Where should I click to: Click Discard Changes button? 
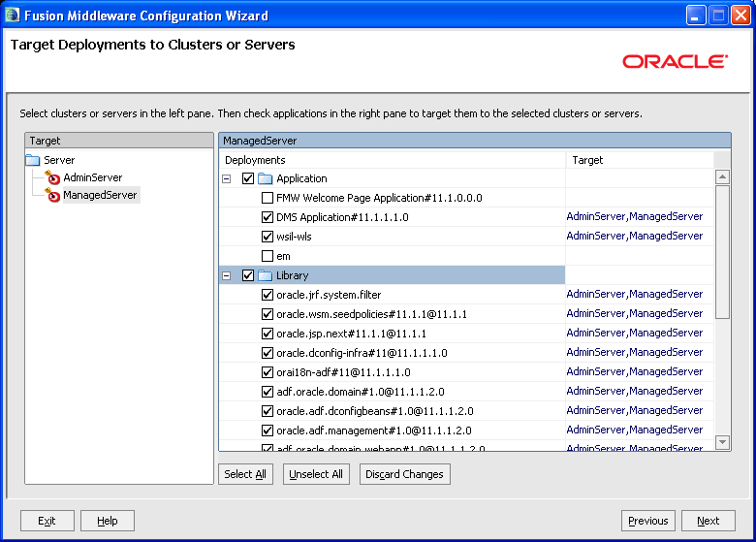[x=404, y=474]
